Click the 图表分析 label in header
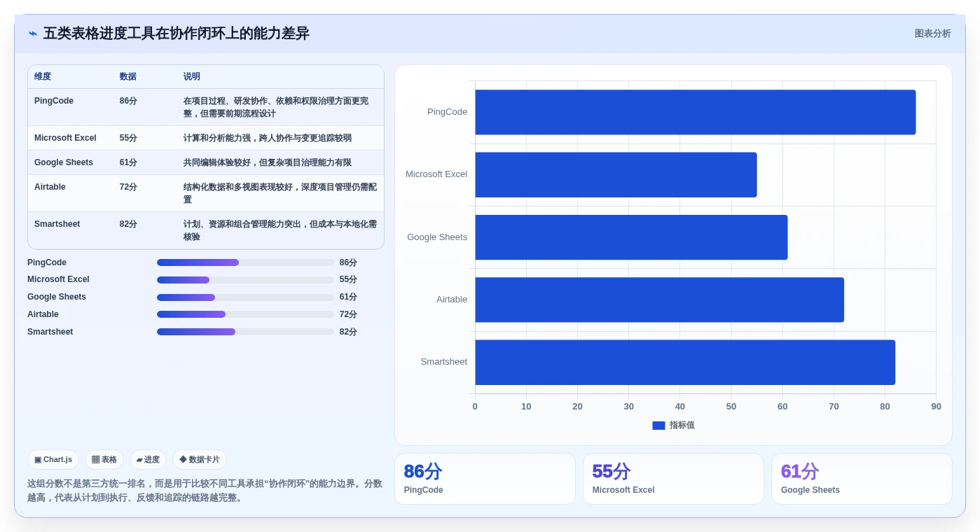Image resolution: width=980 pixels, height=532 pixels. (x=932, y=34)
